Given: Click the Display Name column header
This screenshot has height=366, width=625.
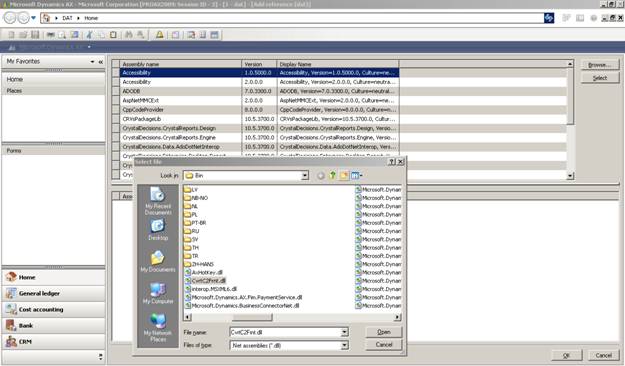Looking at the screenshot, I should (338, 64).
